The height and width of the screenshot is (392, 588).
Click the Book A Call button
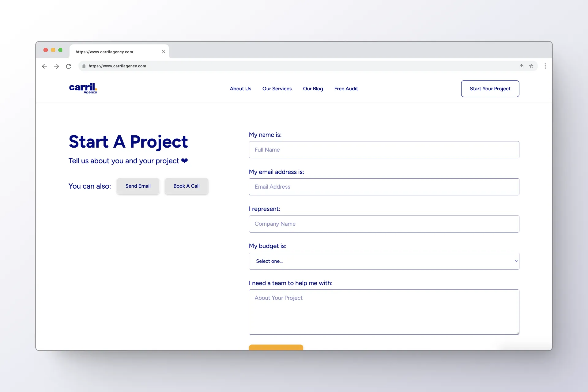pos(186,186)
